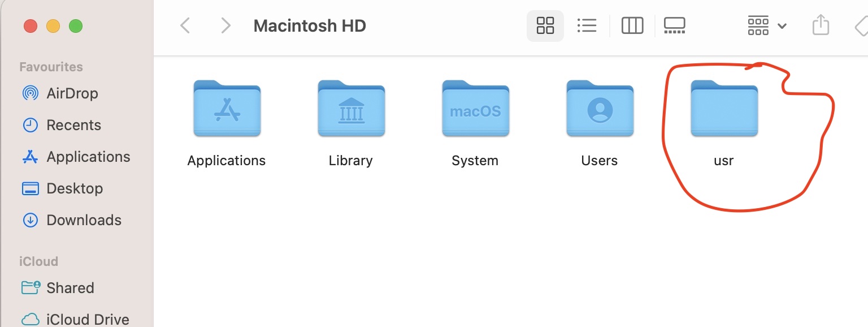Switch to icon grid view

(545, 25)
